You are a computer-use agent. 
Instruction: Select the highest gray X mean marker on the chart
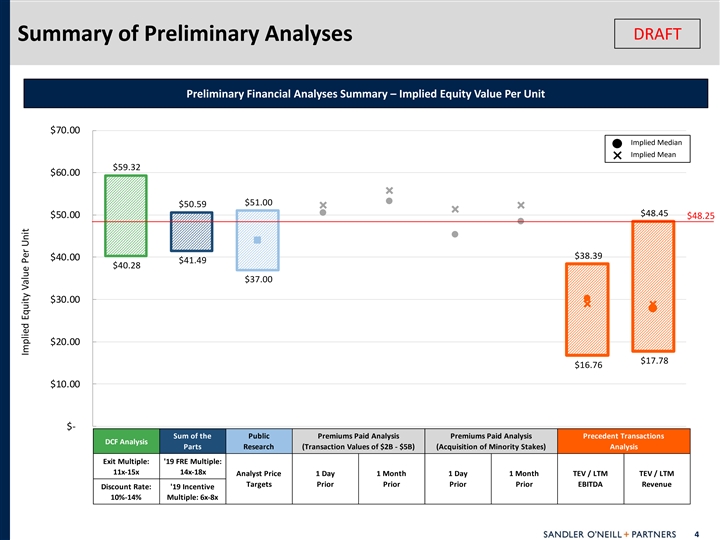[389, 190]
